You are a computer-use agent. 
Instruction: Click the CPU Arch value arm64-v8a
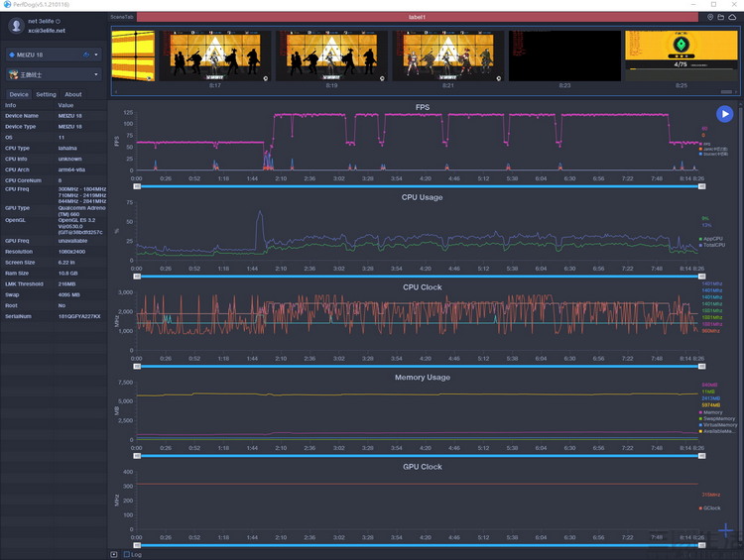pyautogui.click(x=71, y=169)
